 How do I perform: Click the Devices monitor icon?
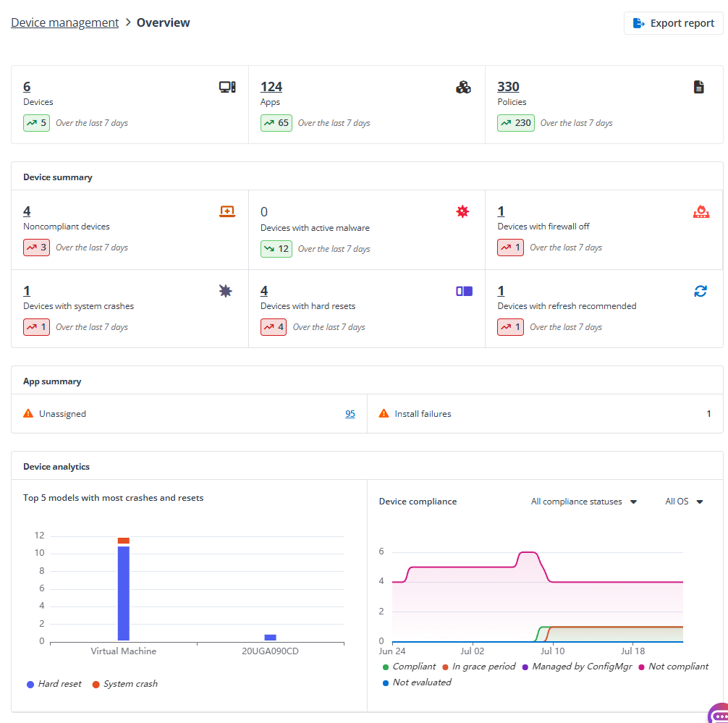(227, 85)
